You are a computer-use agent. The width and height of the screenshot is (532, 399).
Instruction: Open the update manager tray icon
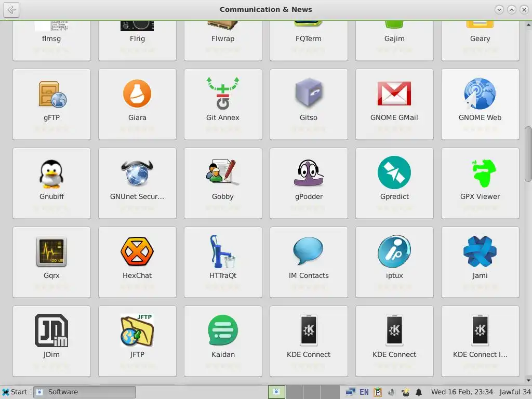[x=405, y=392]
